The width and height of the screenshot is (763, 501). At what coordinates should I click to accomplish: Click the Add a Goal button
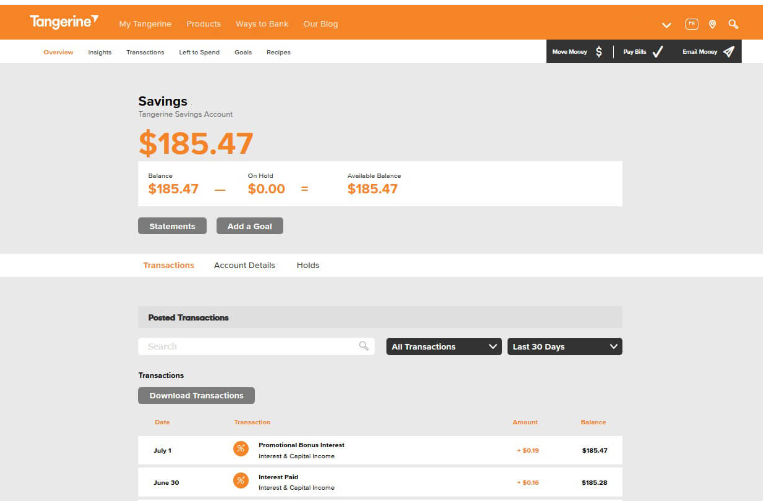(x=250, y=226)
